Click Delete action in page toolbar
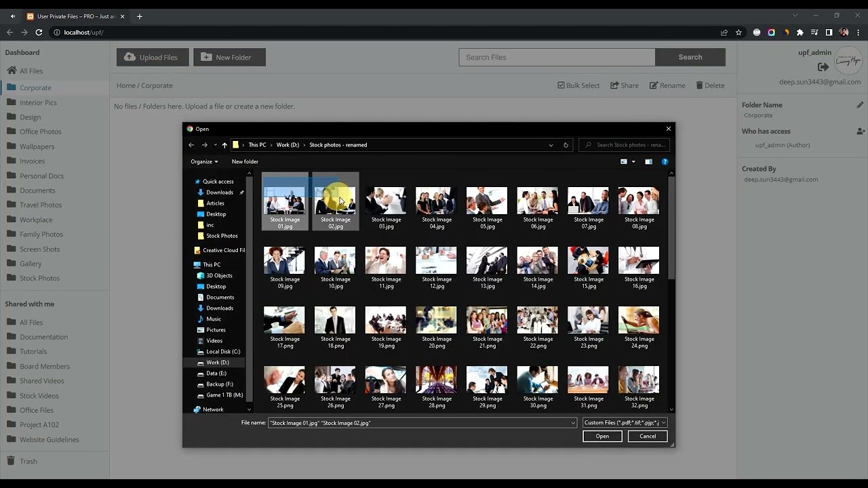Image resolution: width=868 pixels, height=488 pixels. pos(710,85)
